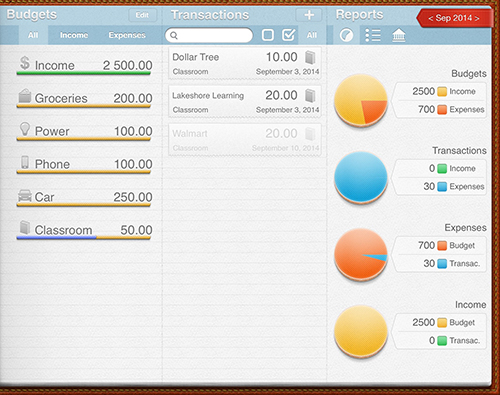Click the Classroom budget progress bar
Image resolution: width=500 pixels, height=395 pixels.
tap(84, 238)
